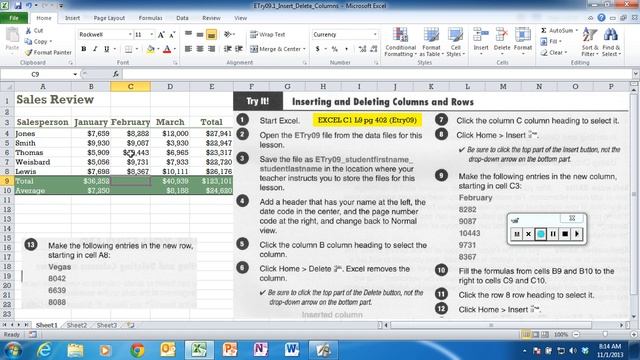640x360 pixels.
Task: Toggle Bold formatting
Action: click(x=84, y=49)
